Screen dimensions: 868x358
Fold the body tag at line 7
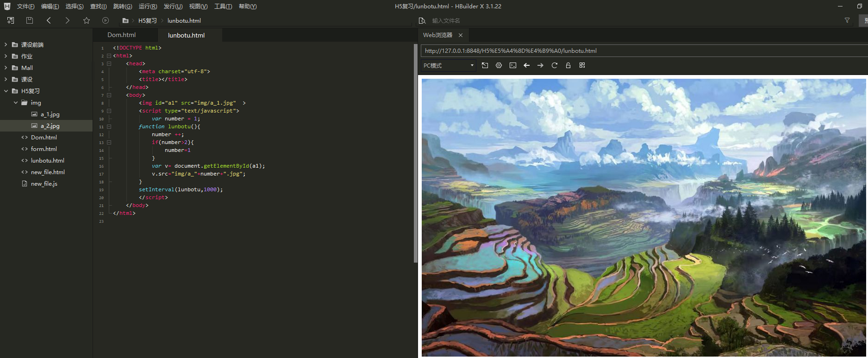coord(109,95)
